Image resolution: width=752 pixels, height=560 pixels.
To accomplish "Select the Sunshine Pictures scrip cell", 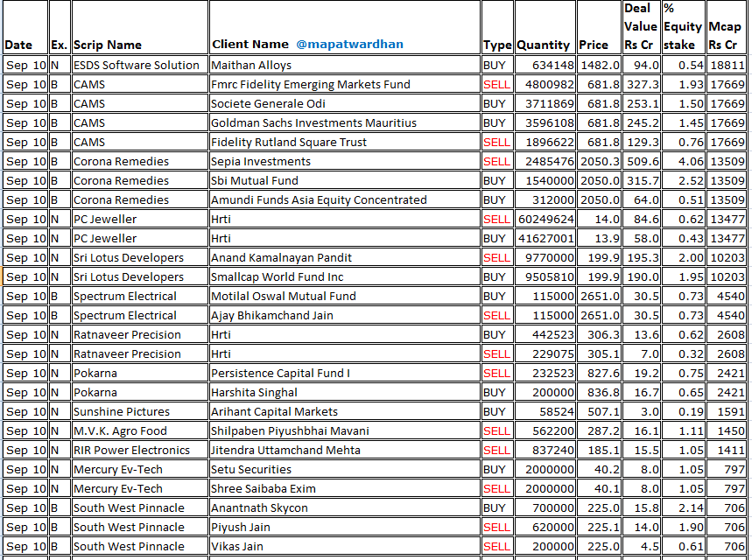I will click(x=139, y=411).
